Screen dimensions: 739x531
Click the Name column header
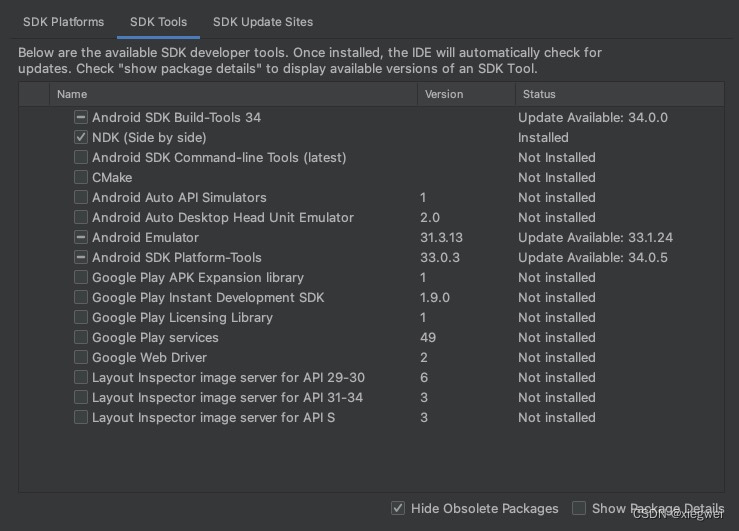pyautogui.click(x=233, y=94)
